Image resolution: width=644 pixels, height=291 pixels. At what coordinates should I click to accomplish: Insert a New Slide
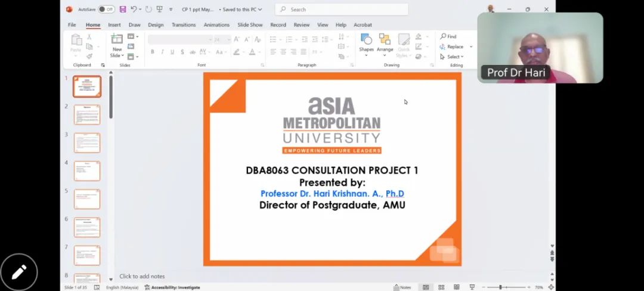117,45
